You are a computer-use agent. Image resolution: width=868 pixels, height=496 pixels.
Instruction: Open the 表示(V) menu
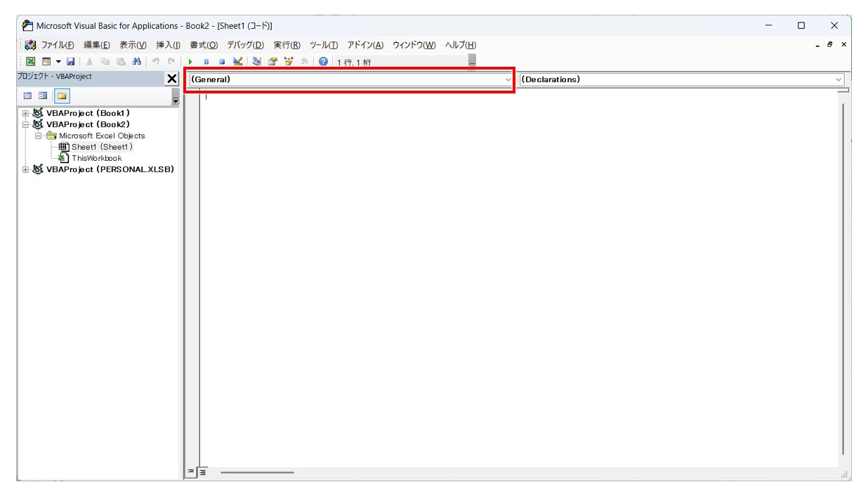click(x=133, y=45)
